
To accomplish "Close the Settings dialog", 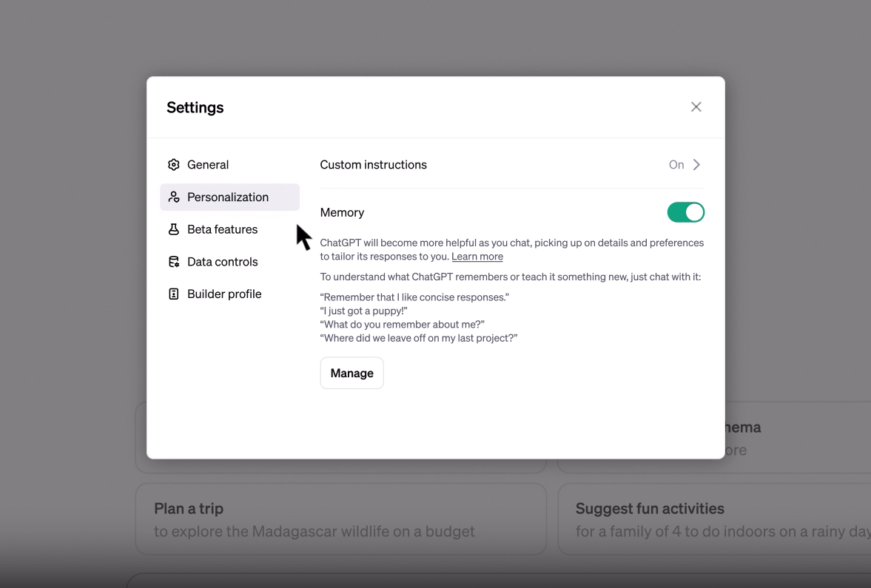I will 696,107.
